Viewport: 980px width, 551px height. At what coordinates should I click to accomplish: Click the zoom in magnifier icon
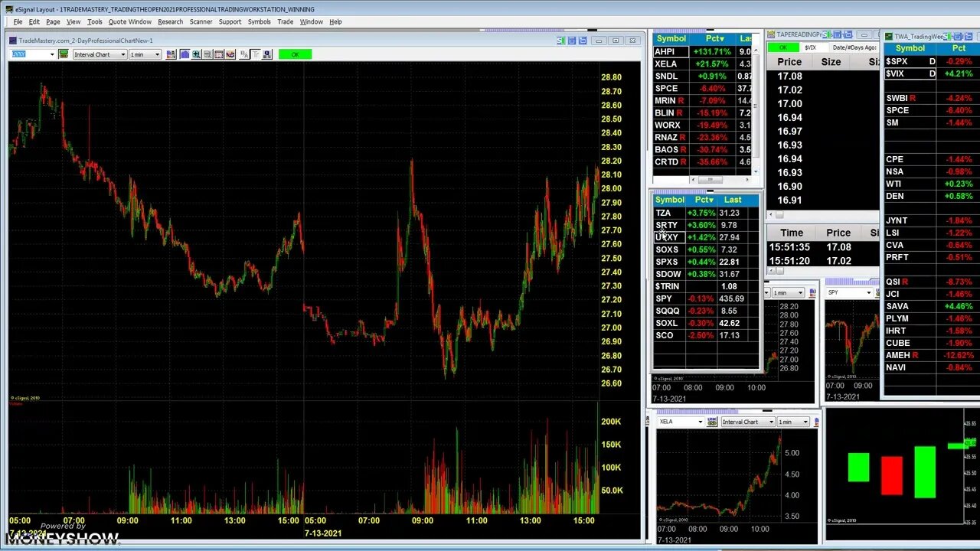[196, 54]
